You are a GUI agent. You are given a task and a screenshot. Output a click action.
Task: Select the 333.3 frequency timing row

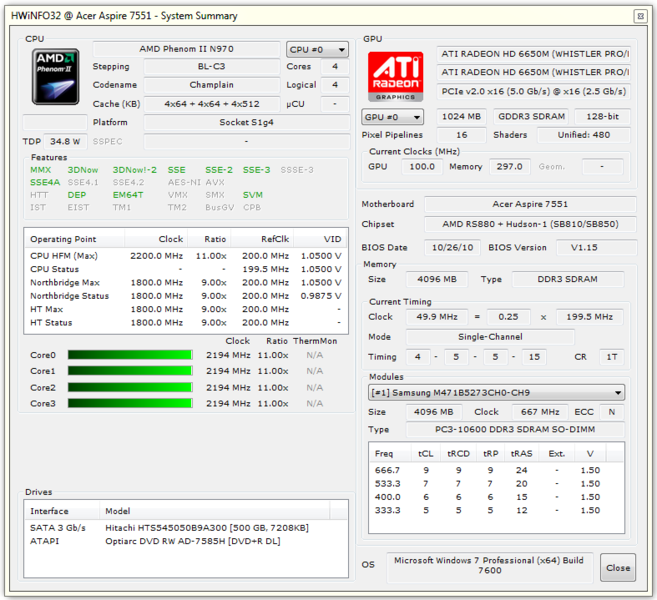(496, 510)
